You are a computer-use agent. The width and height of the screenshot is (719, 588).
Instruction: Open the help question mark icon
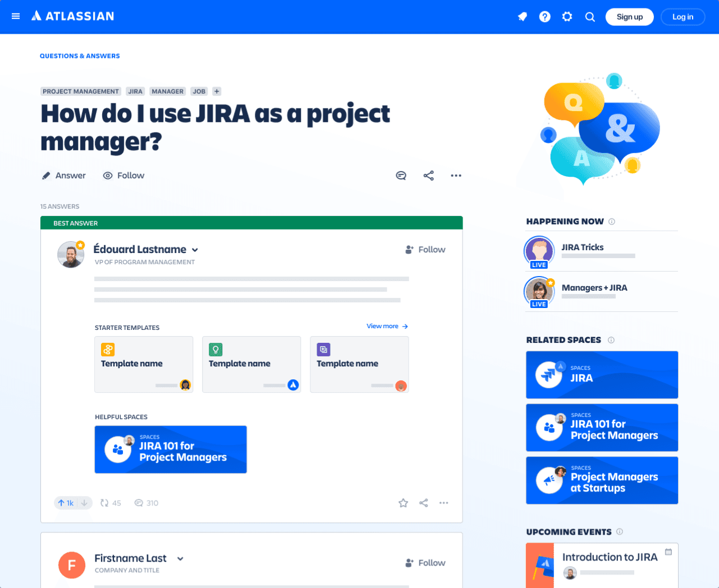(545, 17)
